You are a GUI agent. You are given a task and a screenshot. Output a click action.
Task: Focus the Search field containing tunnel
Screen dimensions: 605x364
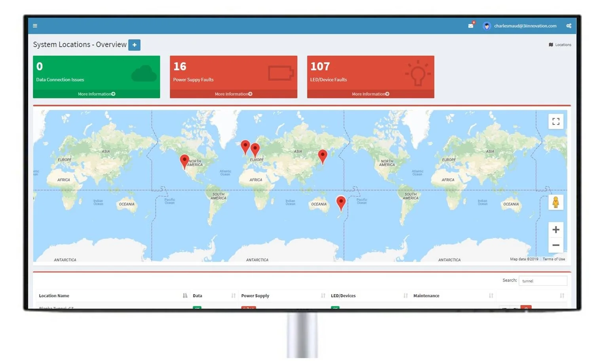click(x=543, y=281)
